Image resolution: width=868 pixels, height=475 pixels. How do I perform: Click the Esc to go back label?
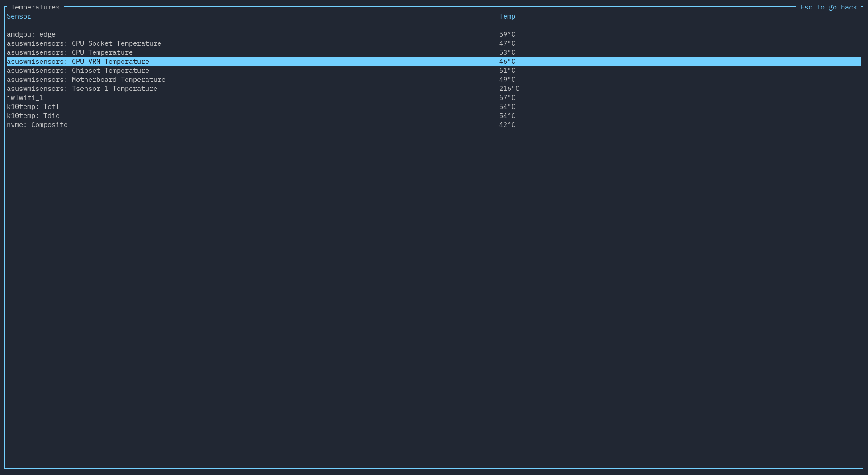828,7
